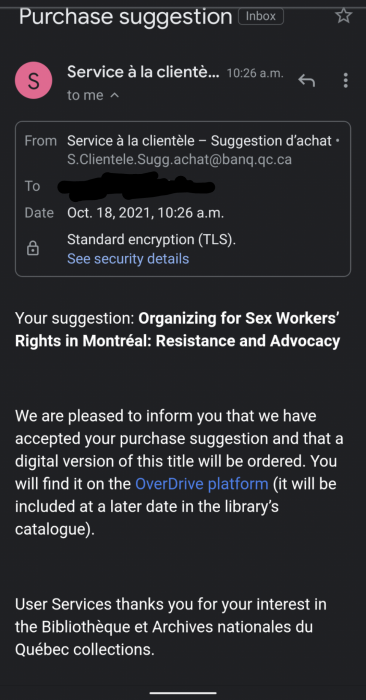This screenshot has width=366, height=700.
Task: Tap the 'to me' recipient summary
Action: click(85, 95)
